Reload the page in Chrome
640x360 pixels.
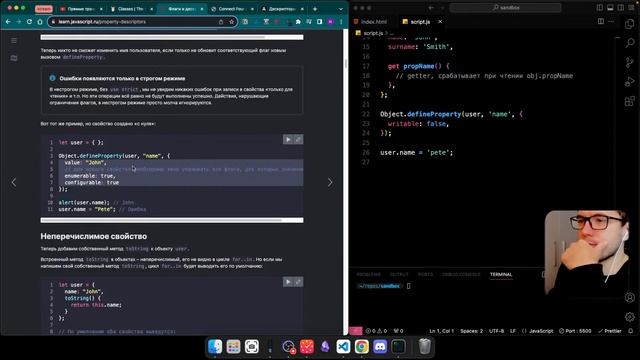pyautogui.click(x=29, y=22)
